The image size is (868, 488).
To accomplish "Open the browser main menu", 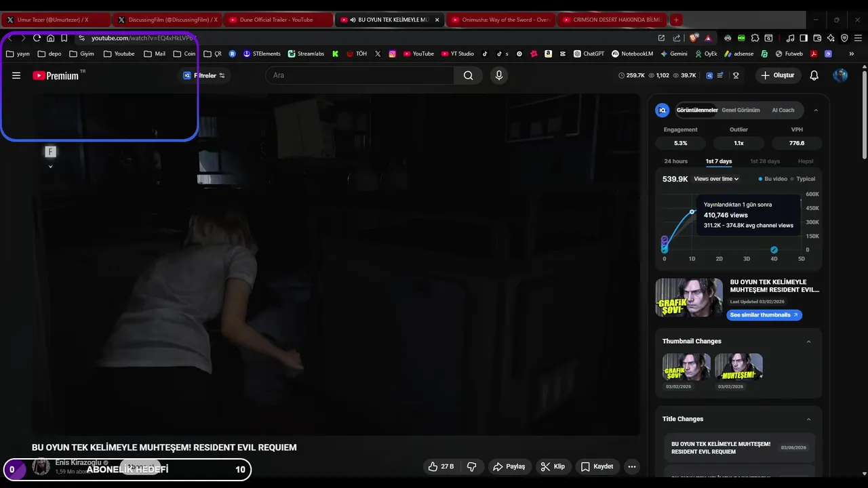I will 858,38.
